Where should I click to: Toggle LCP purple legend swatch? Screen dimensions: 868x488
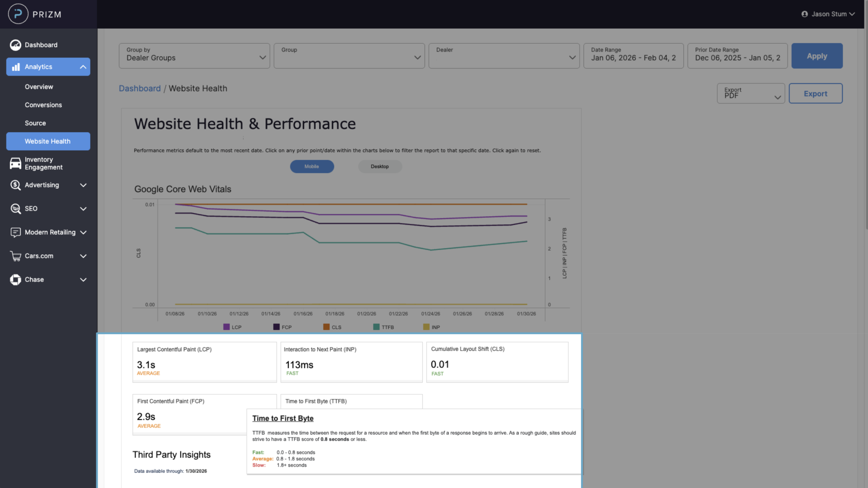tap(226, 327)
